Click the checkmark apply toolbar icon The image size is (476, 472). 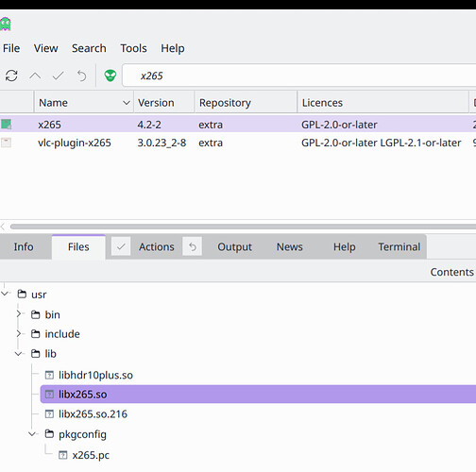59,76
